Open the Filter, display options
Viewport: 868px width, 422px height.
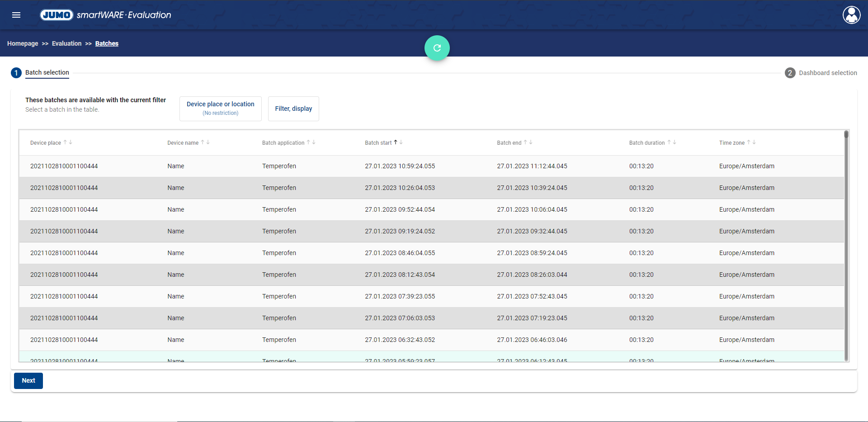293,109
